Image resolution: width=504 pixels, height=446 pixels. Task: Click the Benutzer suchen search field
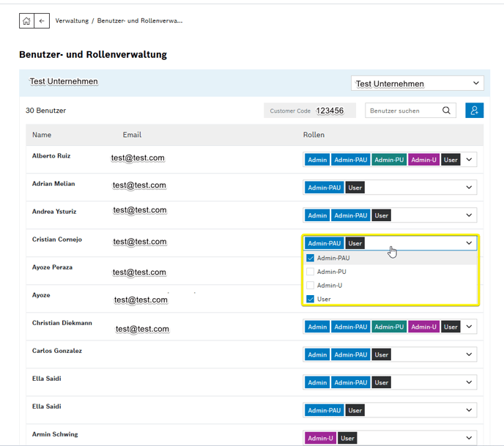click(x=403, y=111)
